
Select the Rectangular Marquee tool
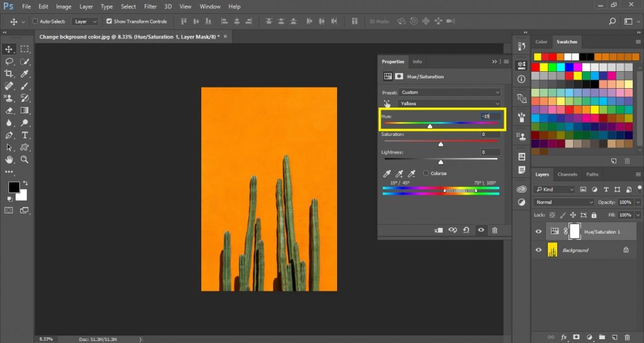pyautogui.click(x=25, y=49)
